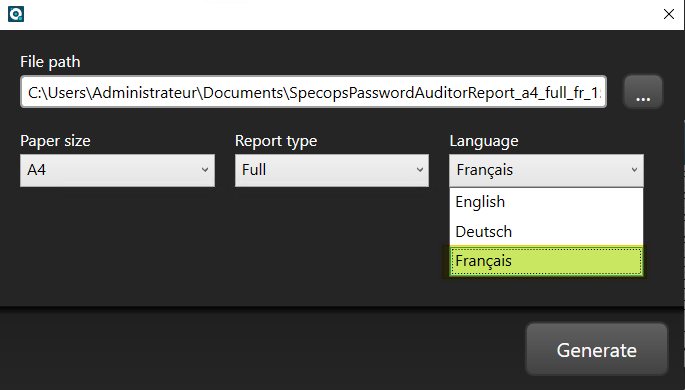Close the report dialog window

coord(668,14)
